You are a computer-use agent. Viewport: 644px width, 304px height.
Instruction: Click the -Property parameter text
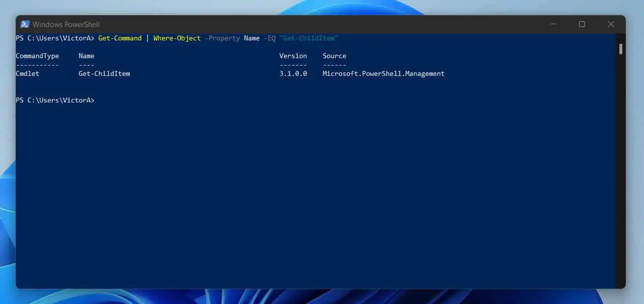pos(222,38)
